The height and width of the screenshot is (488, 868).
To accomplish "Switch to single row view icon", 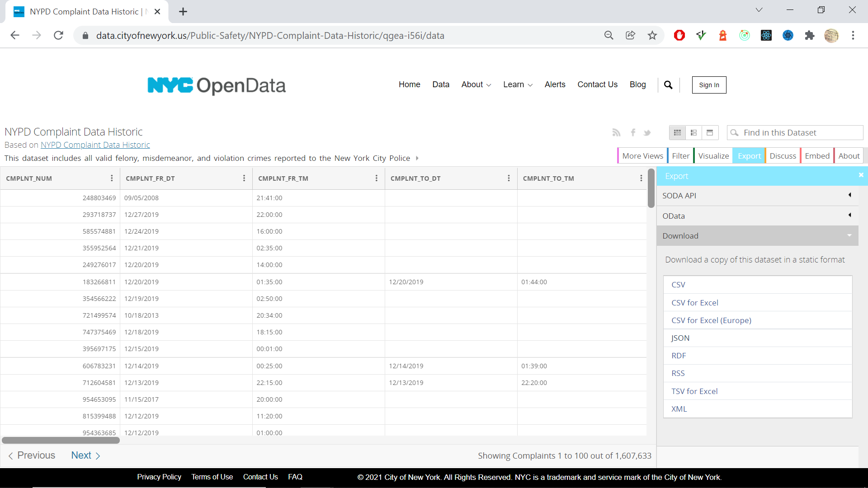I will pyautogui.click(x=710, y=132).
